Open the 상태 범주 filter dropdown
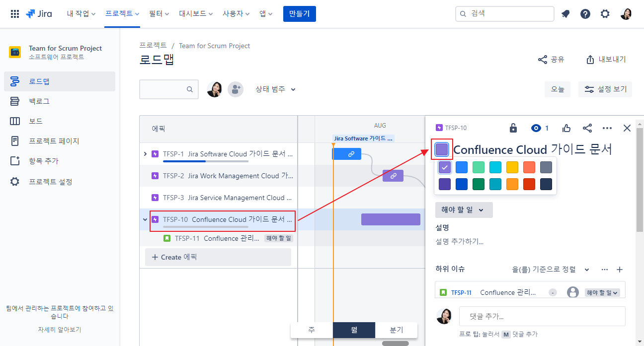The image size is (644, 346). point(275,89)
